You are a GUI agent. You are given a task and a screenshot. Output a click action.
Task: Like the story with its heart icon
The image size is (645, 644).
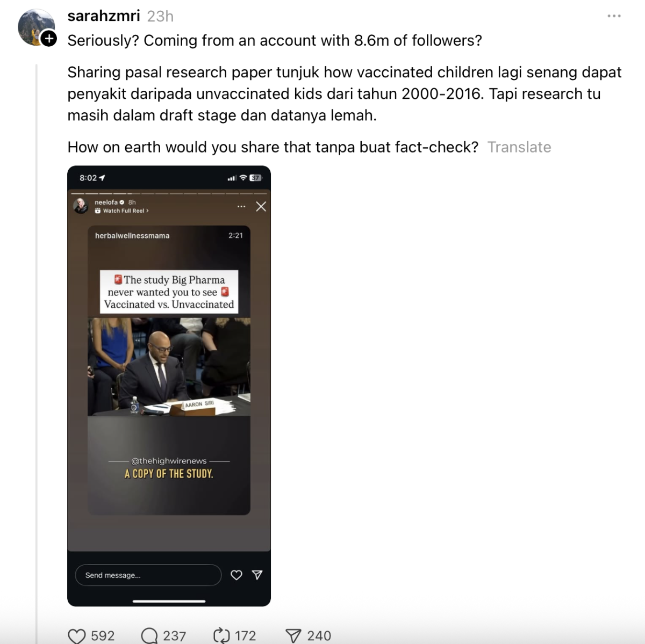[236, 575]
